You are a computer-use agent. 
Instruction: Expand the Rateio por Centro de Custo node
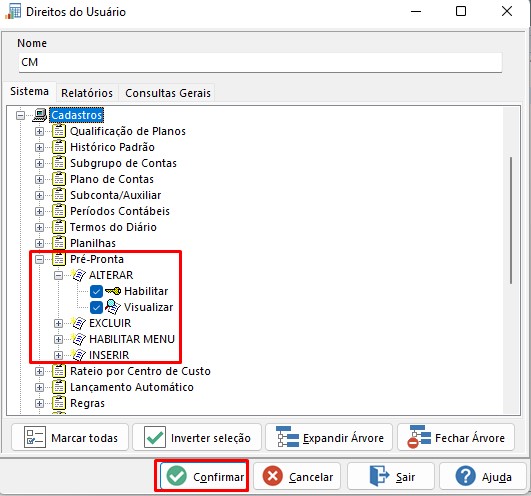point(39,371)
